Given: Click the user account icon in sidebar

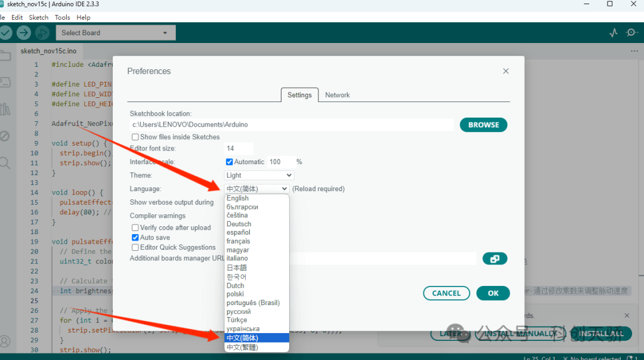Looking at the screenshot, I should (5, 341).
